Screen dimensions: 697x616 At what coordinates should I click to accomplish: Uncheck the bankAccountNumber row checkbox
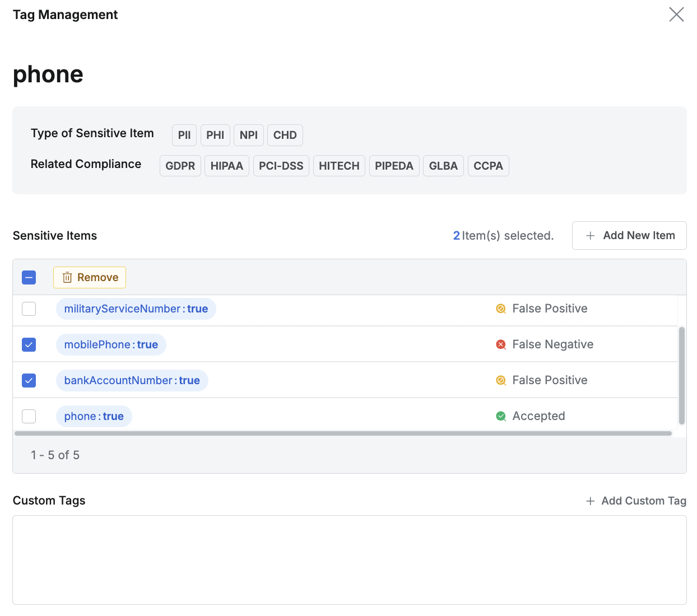pyautogui.click(x=29, y=380)
